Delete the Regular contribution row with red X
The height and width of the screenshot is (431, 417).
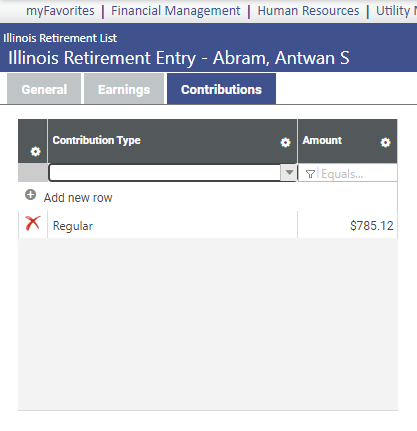pyautogui.click(x=33, y=224)
